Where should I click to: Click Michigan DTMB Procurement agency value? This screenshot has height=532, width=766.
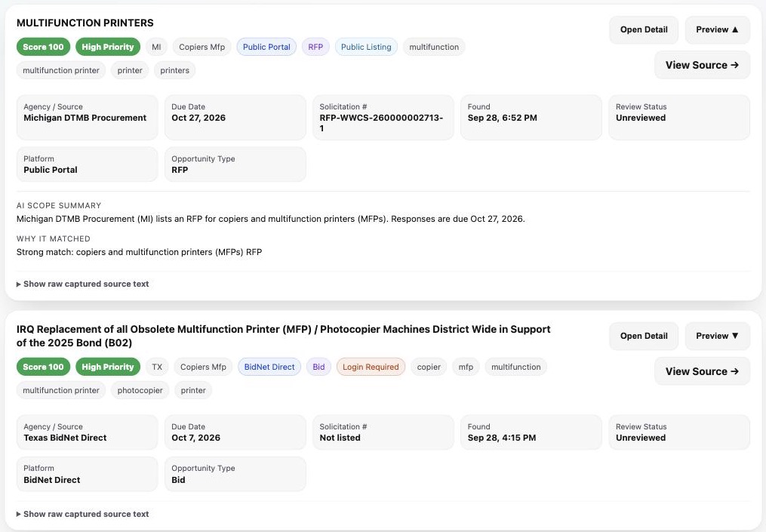pos(85,118)
